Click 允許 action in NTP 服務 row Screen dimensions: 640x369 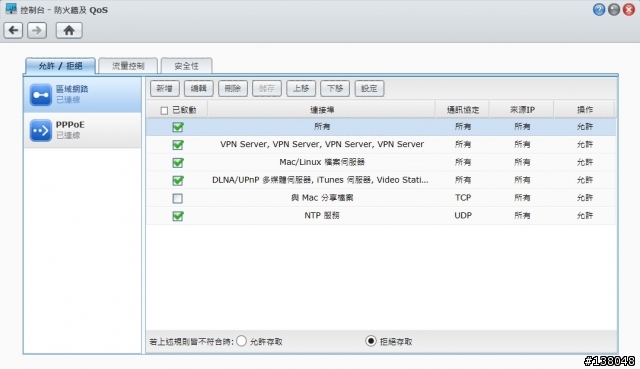pyautogui.click(x=584, y=216)
